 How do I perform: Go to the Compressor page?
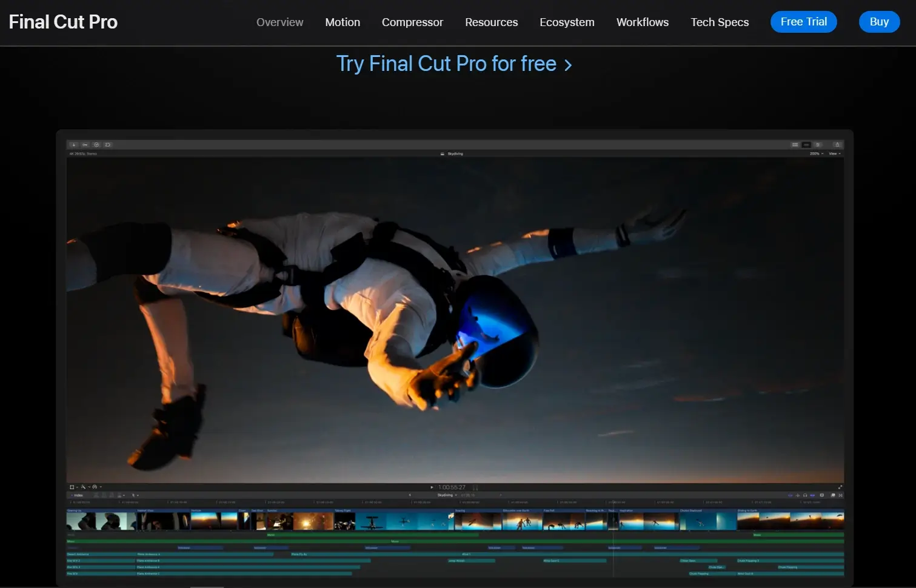[x=412, y=22]
